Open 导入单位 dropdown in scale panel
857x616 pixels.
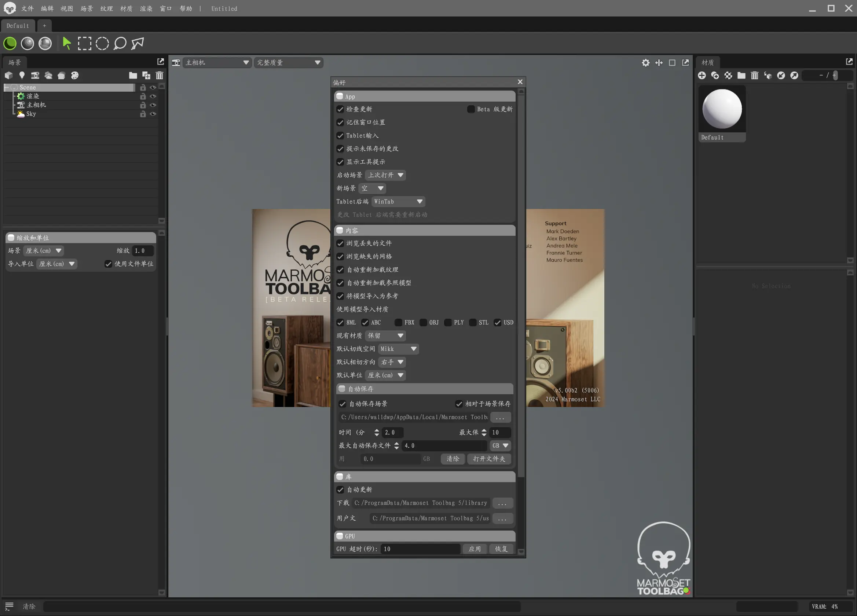pos(57,264)
